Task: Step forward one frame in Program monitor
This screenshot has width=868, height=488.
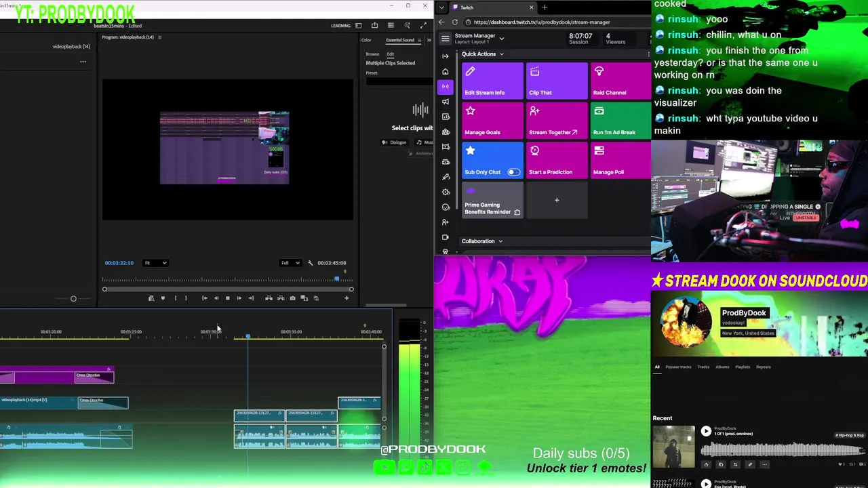Action: point(239,298)
